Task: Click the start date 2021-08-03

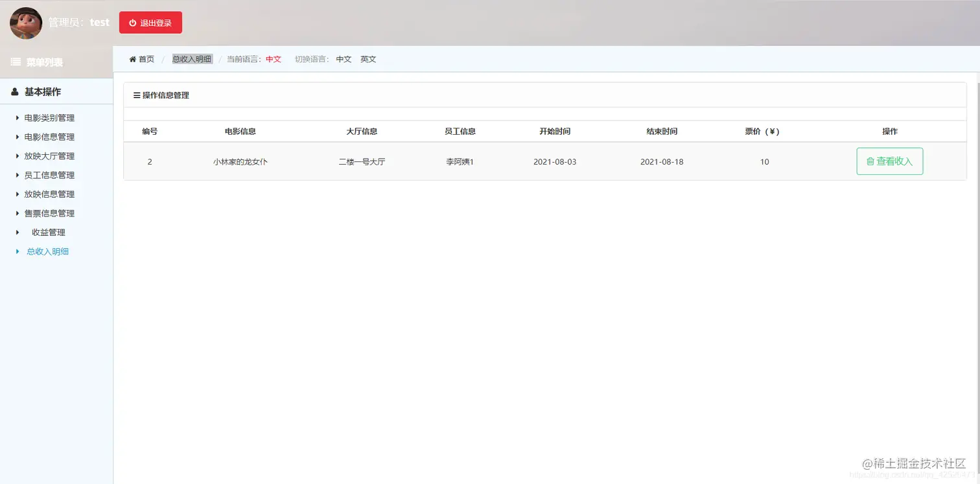Action: pos(555,162)
